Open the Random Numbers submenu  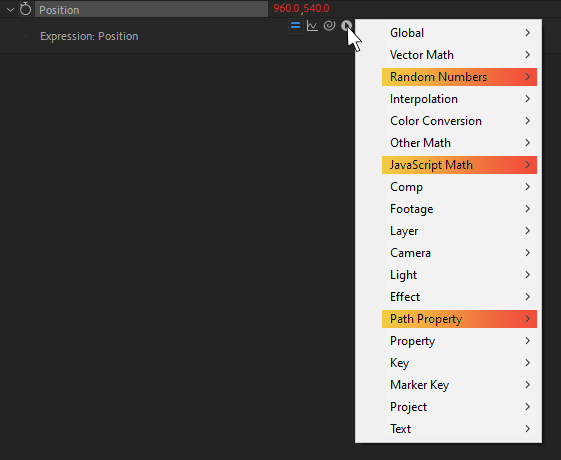pos(459,77)
